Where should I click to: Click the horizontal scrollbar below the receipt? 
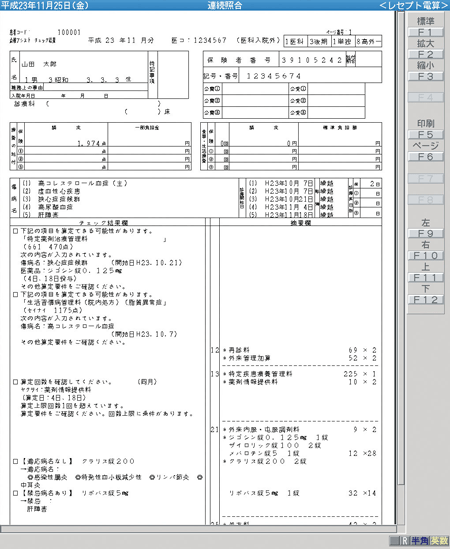198,528
